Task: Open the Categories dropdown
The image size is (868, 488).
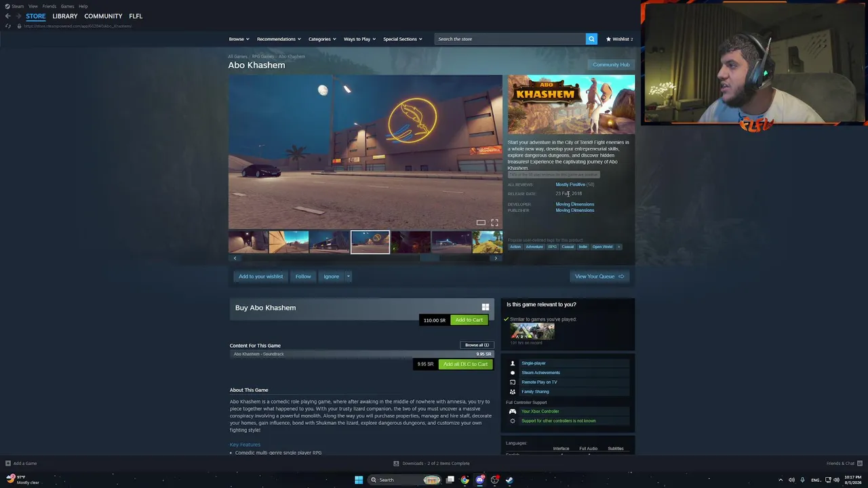Action: coord(322,39)
